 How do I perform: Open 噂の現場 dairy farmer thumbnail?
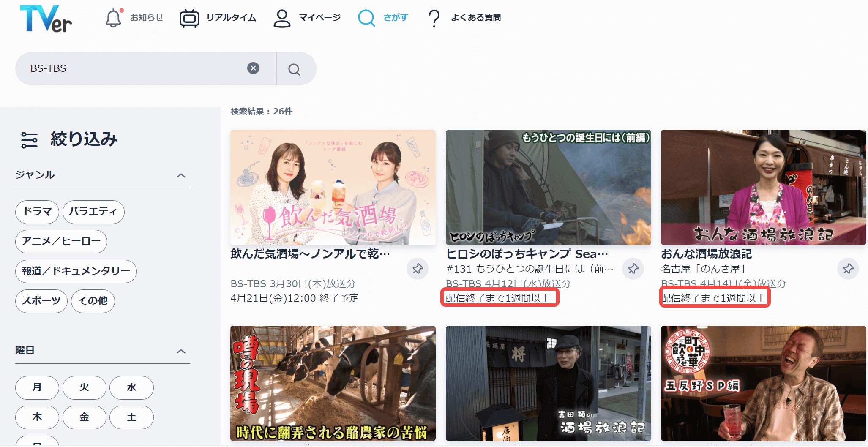(x=333, y=383)
